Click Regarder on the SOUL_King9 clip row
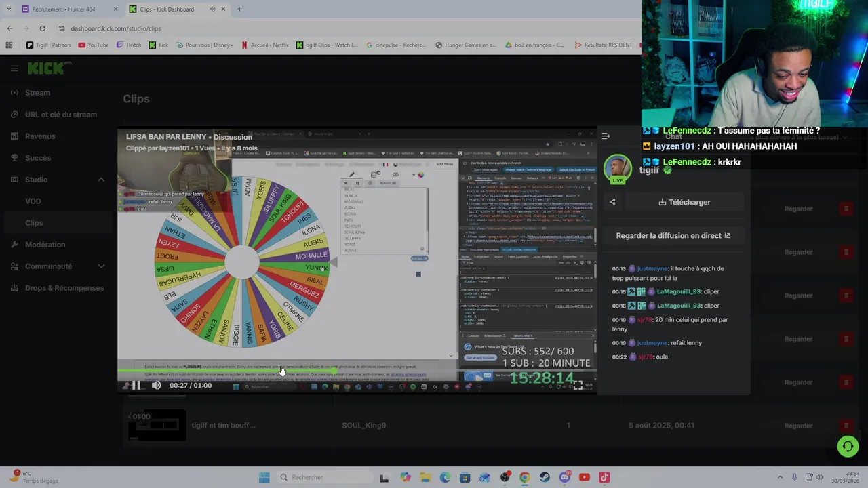 pyautogui.click(x=798, y=426)
